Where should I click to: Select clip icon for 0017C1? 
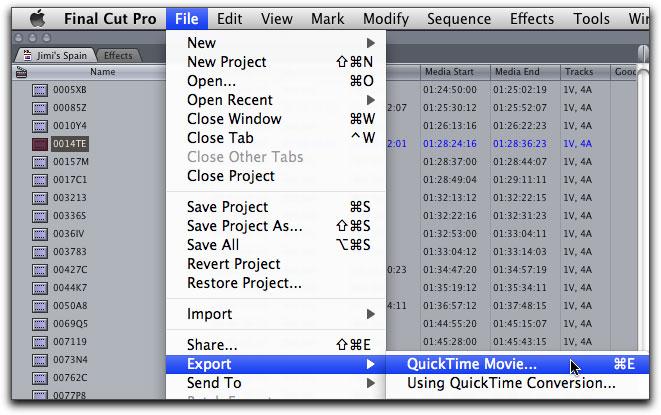(x=40, y=180)
